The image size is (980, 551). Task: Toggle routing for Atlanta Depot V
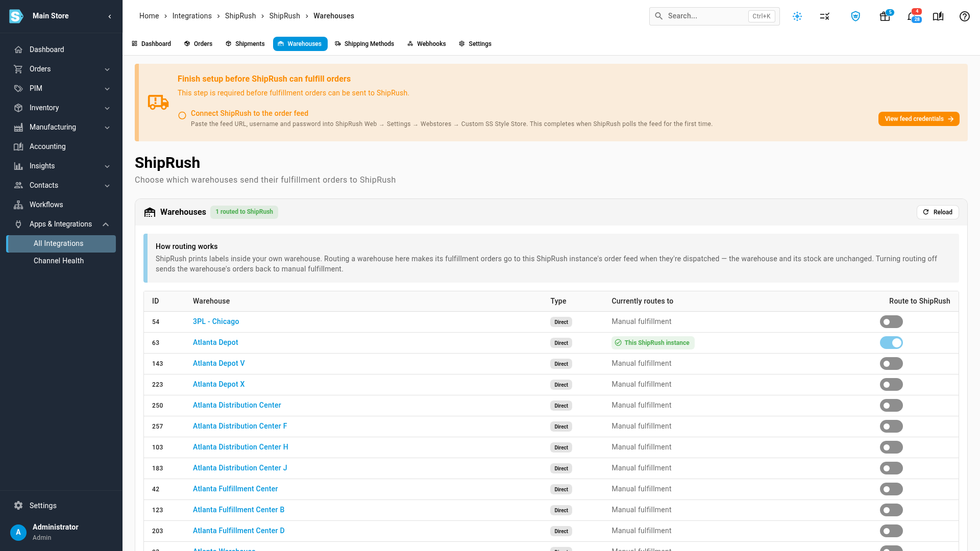click(891, 364)
